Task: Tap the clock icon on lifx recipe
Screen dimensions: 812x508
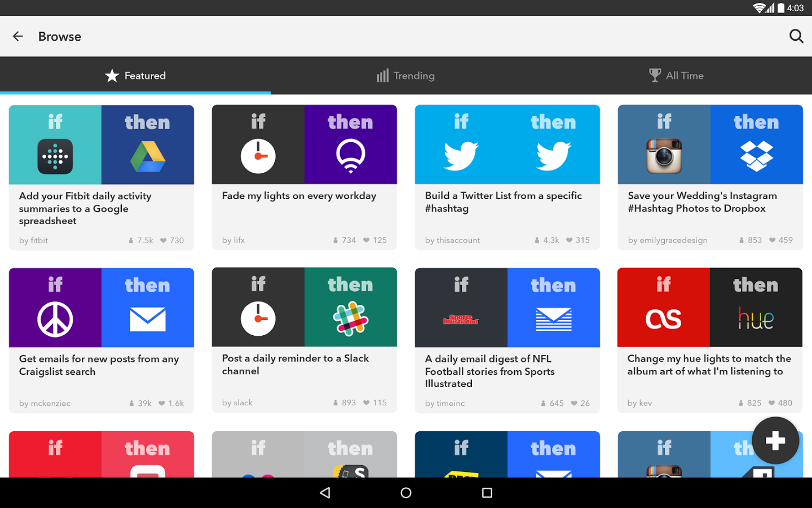Action: tap(258, 156)
